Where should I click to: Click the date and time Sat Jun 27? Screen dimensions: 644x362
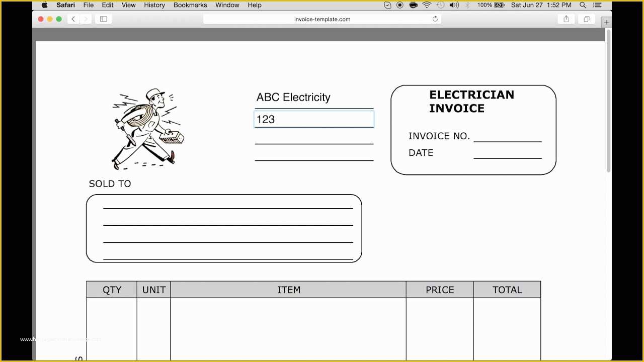541,5
